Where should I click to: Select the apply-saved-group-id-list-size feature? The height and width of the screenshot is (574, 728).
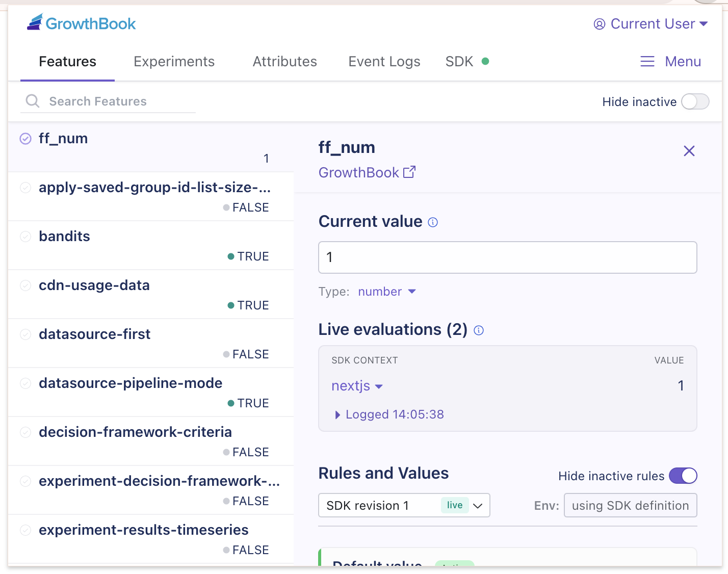[x=151, y=197]
